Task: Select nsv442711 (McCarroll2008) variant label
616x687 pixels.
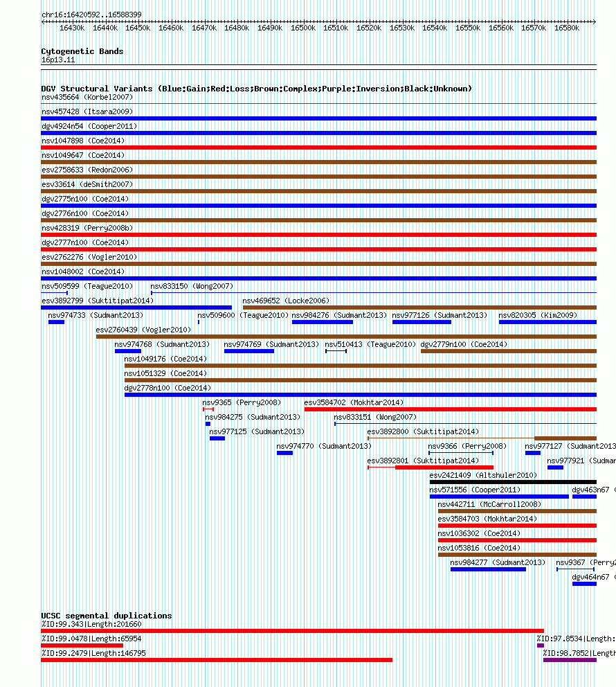Action: pos(489,504)
